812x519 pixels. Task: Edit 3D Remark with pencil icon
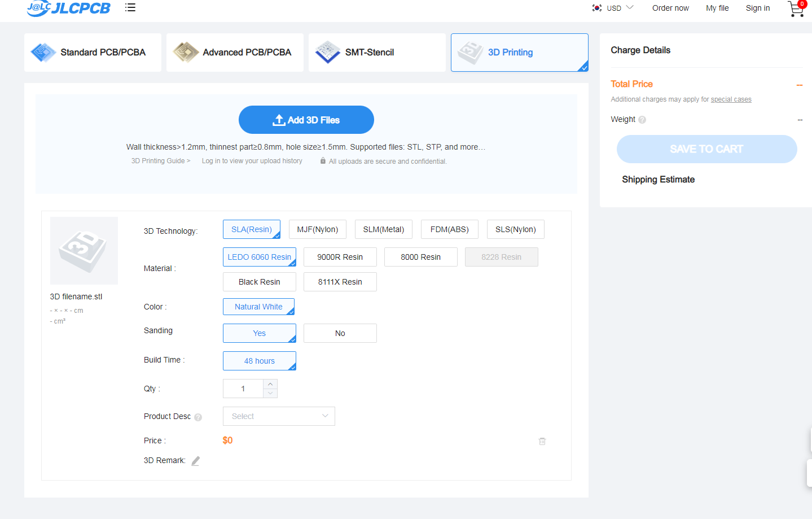click(195, 461)
